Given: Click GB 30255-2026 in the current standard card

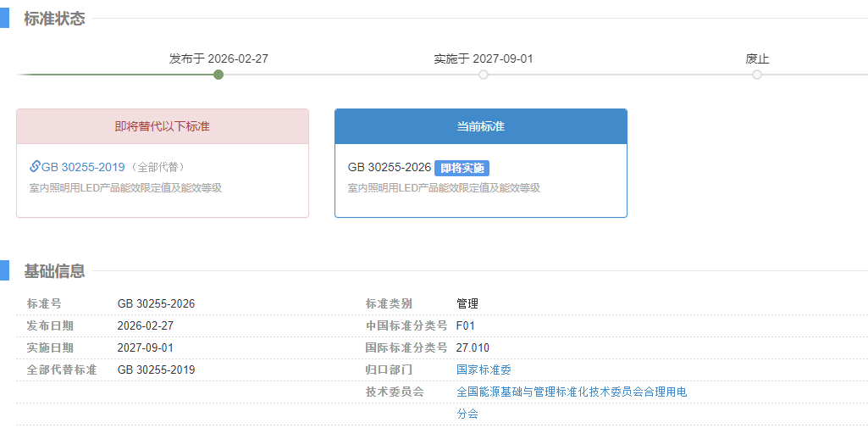Looking at the screenshot, I should pyautogui.click(x=390, y=168).
